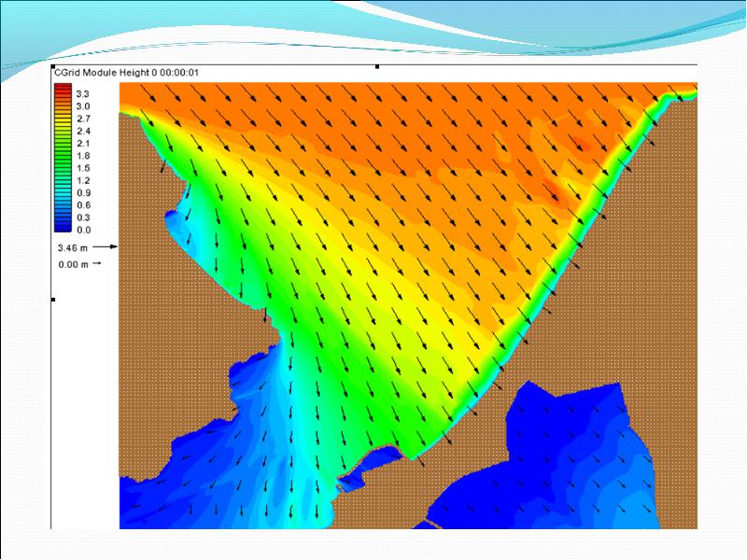747x560 pixels.
Task: Click the 0.0 legend value
Action: [x=83, y=230]
